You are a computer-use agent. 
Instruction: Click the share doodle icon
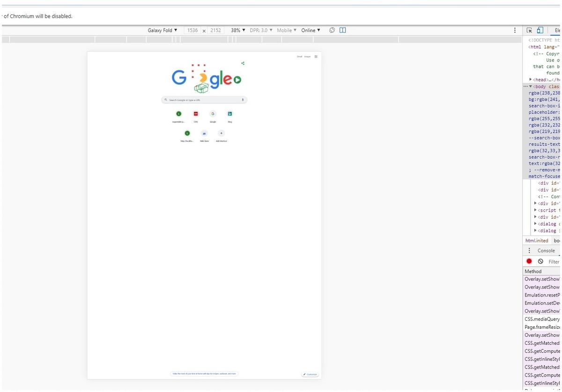click(243, 63)
